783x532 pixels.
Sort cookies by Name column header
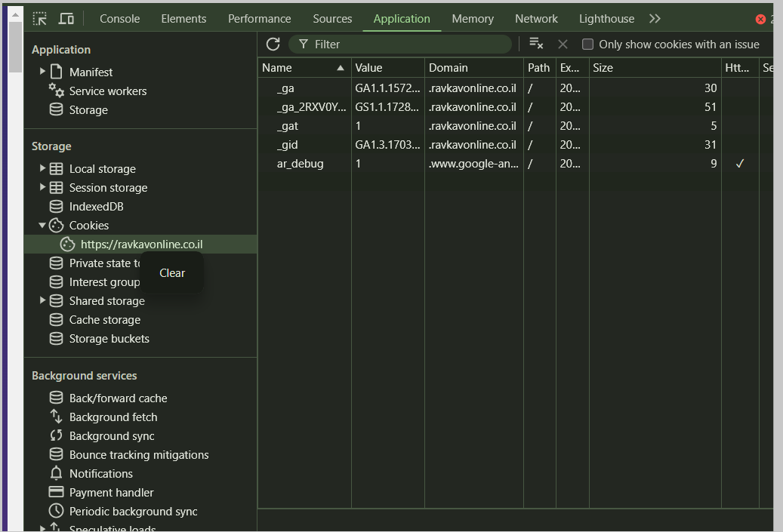tap(304, 68)
